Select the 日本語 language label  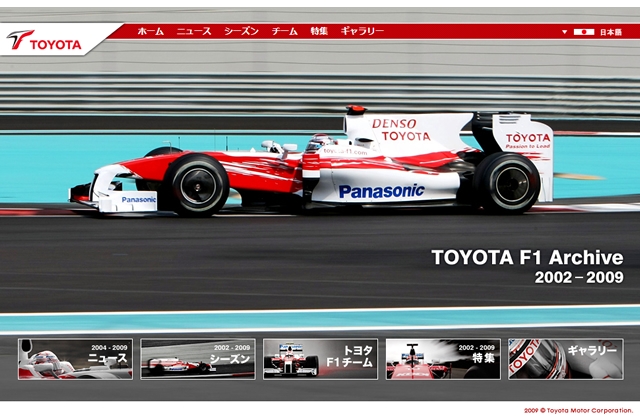click(x=611, y=32)
